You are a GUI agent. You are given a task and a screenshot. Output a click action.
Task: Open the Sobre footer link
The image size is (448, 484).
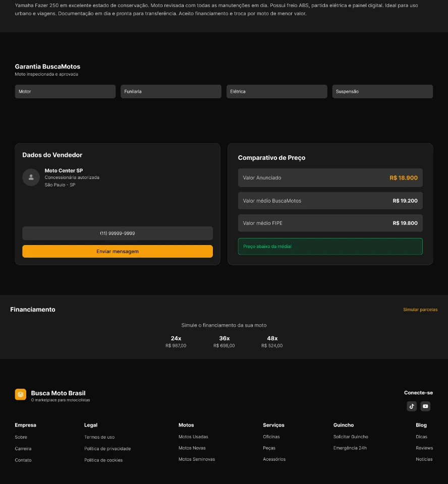(x=21, y=437)
